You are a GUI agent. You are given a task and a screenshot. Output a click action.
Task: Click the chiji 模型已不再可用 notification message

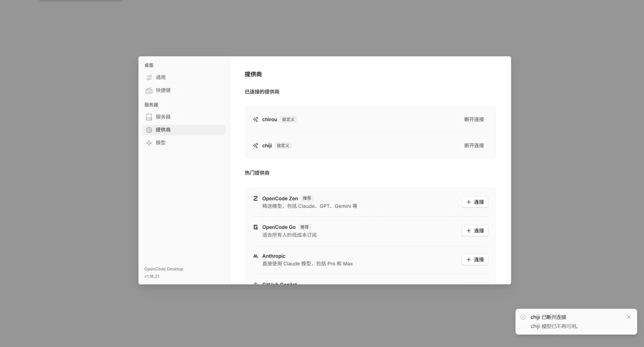[x=555, y=326]
